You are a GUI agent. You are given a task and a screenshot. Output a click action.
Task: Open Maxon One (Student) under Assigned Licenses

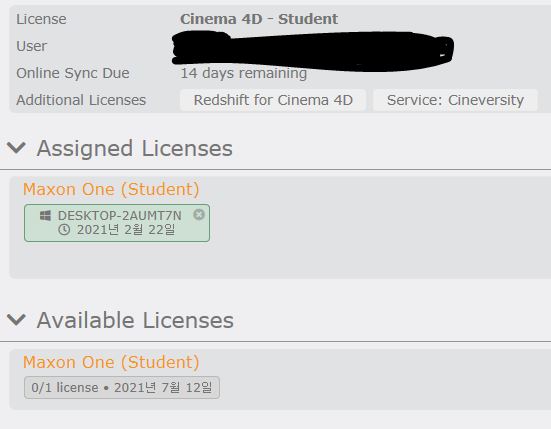pos(111,189)
